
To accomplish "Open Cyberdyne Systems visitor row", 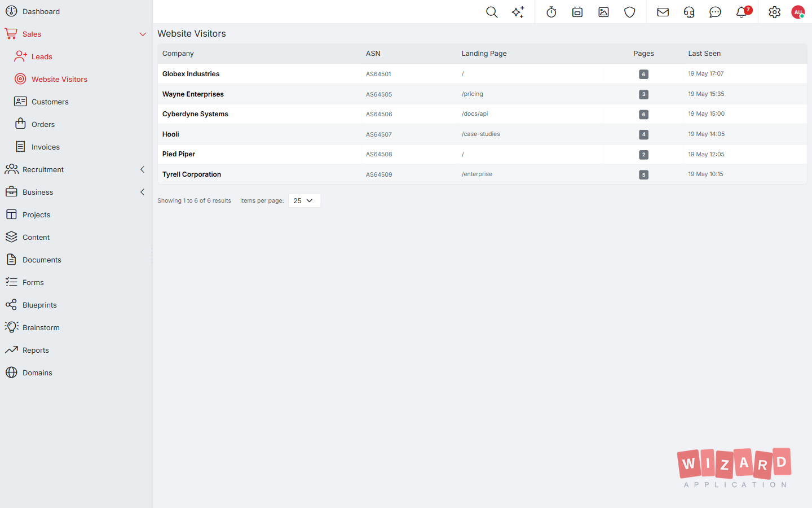I will [x=482, y=114].
